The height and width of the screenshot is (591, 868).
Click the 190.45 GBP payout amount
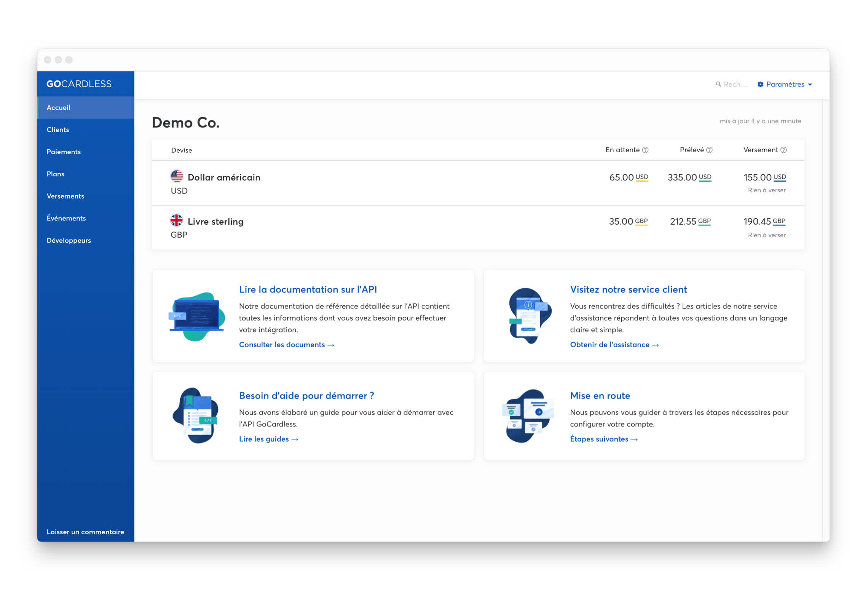click(764, 221)
